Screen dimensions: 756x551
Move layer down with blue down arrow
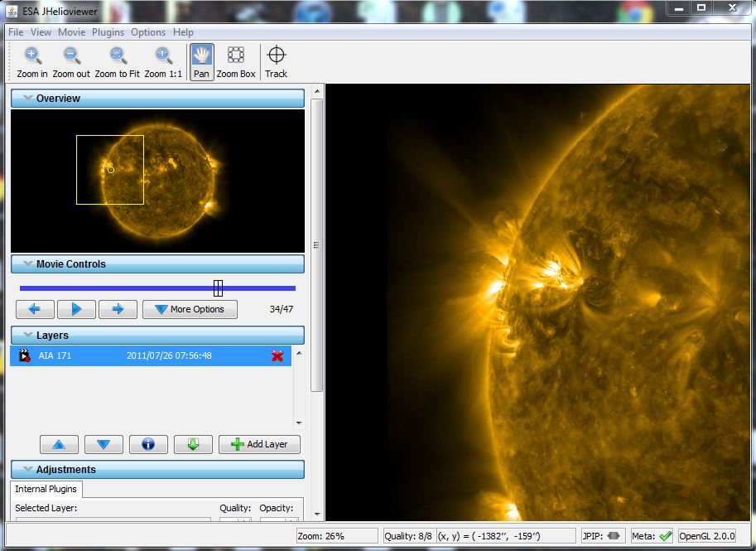click(104, 444)
